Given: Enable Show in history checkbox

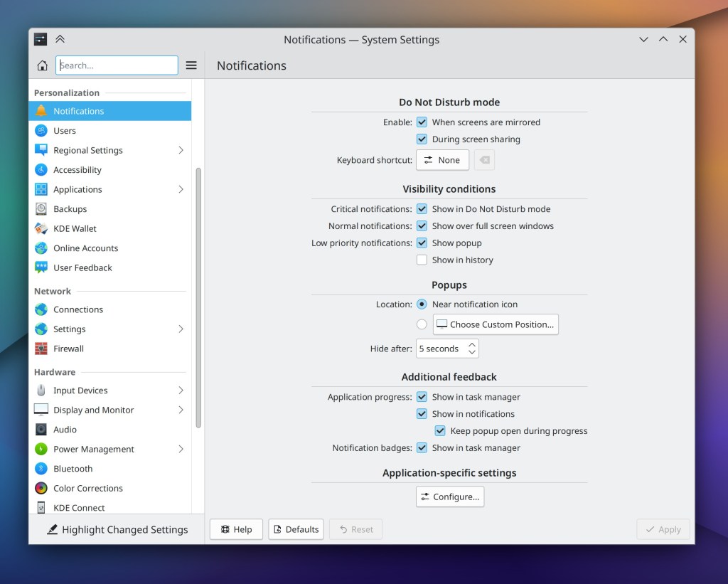Looking at the screenshot, I should click(x=422, y=260).
